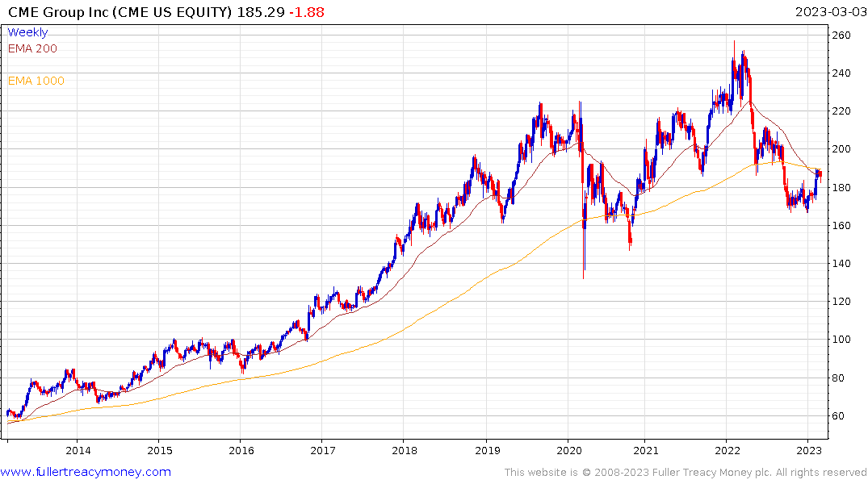Click the early 2022 peak candle near 257

pyautogui.click(x=735, y=52)
